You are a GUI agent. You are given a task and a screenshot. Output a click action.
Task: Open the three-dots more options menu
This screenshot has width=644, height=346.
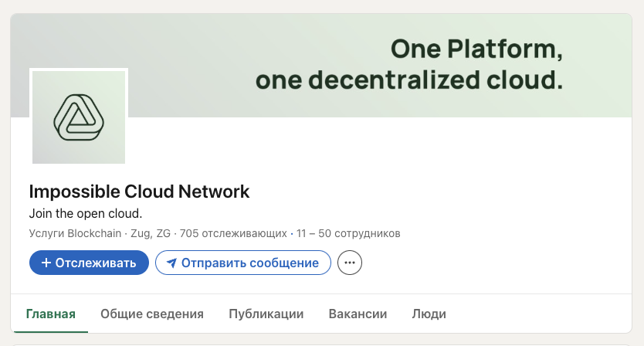(350, 263)
